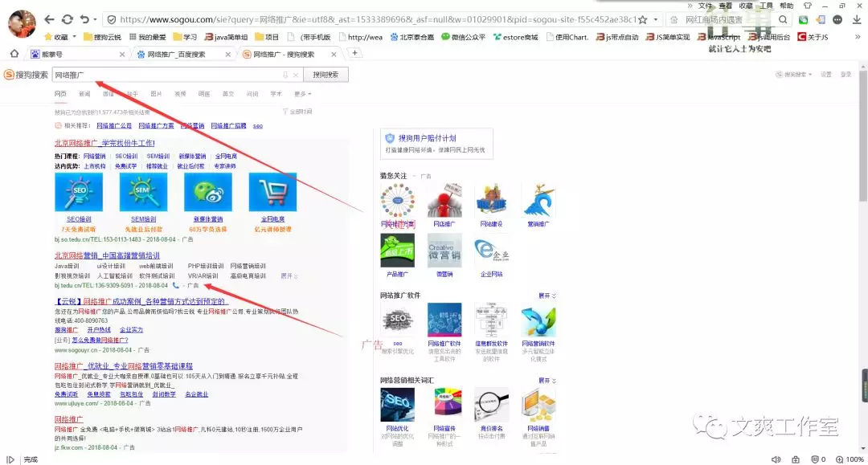The height and width of the screenshot is (465, 868).
Task: Open the WeChat extension icon in toolbar
Action: click(x=803, y=19)
